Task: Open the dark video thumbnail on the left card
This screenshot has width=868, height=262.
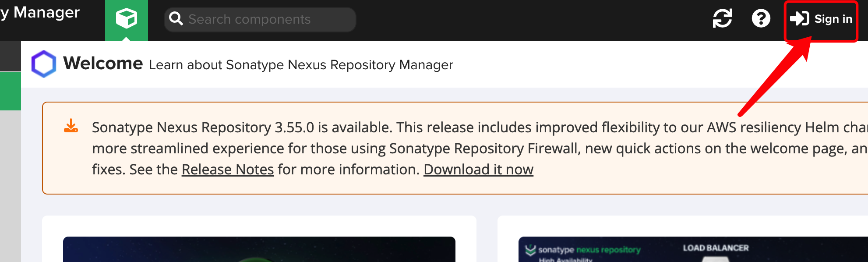Action: [x=259, y=249]
